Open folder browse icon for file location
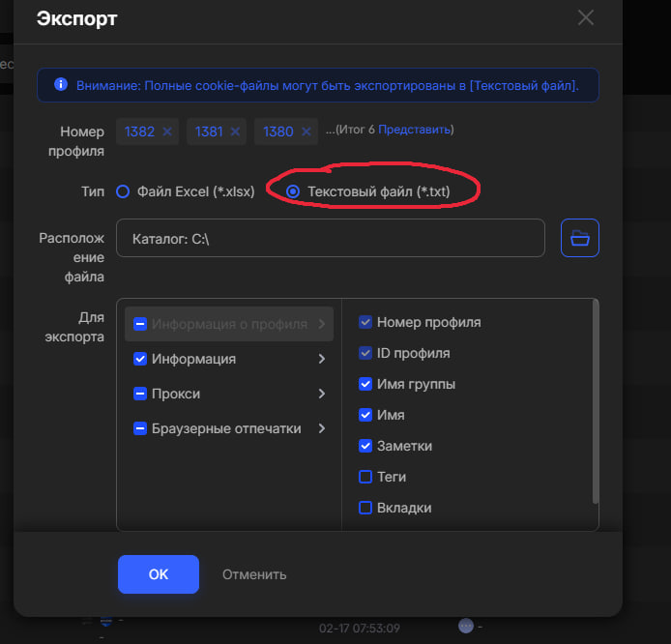Viewport: 671px width, 644px height. point(580,238)
